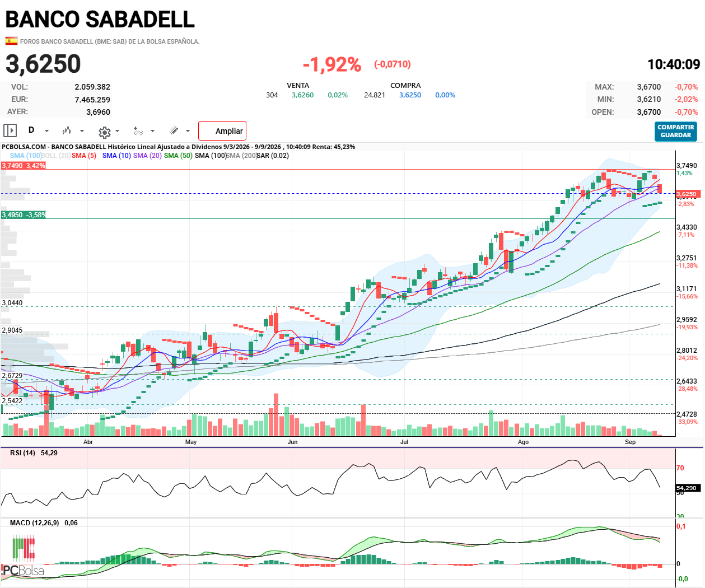Toggle the black SMA (100) indicator
Viewport: 705px width, 588px height.
211,156
